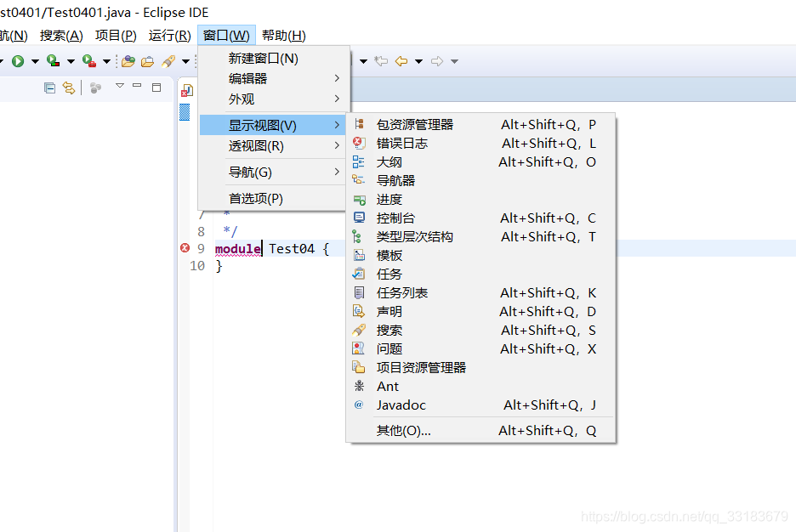Click the error marker on line 9
The height and width of the screenshot is (532, 796).
185,248
